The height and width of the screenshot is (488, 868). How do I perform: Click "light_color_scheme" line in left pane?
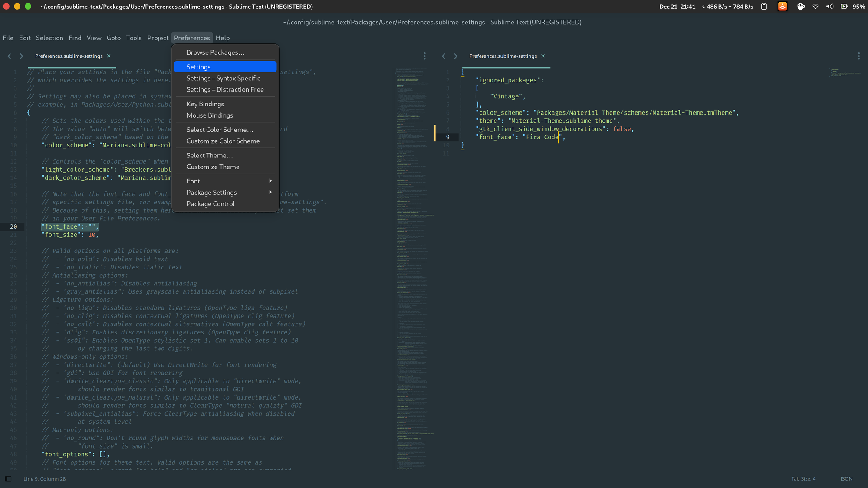[x=106, y=170]
